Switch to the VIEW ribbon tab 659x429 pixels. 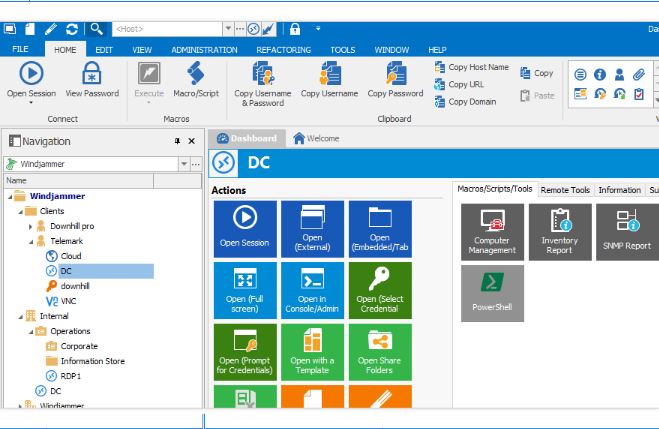coord(142,50)
